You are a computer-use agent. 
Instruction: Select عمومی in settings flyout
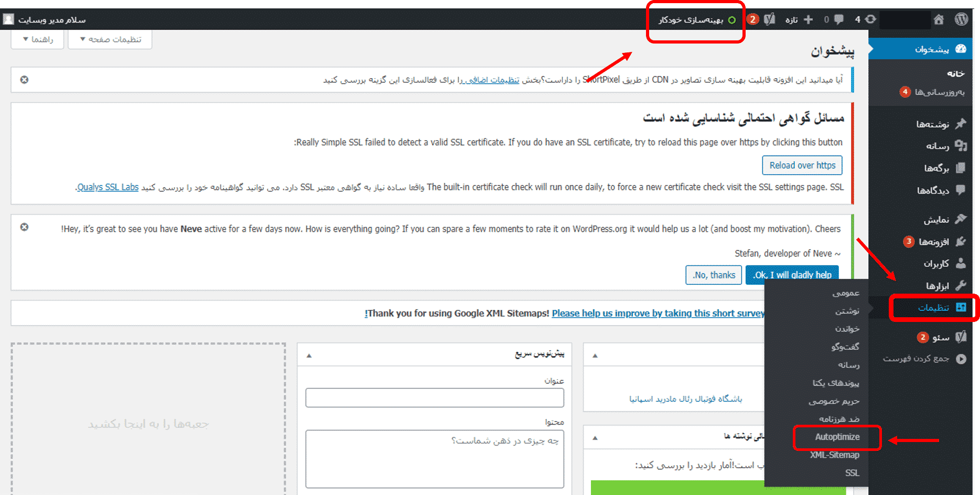846,293
